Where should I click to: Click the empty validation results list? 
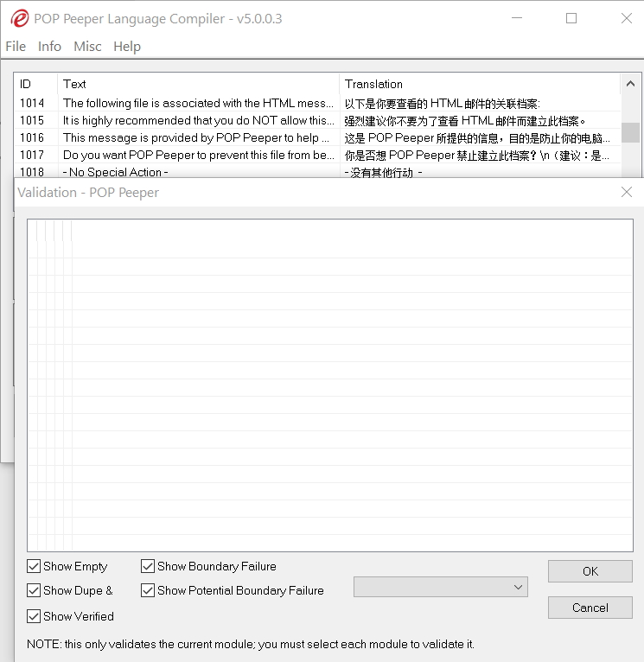[330, 385]
